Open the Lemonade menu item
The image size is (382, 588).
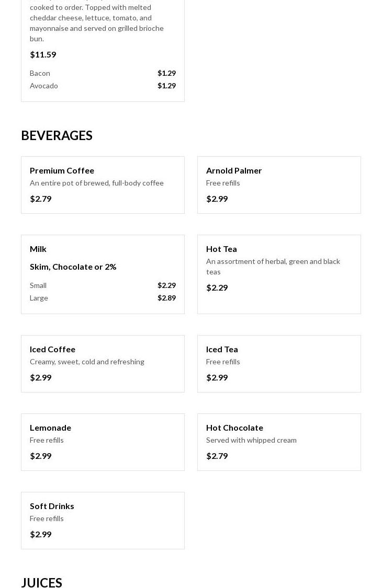50,428
